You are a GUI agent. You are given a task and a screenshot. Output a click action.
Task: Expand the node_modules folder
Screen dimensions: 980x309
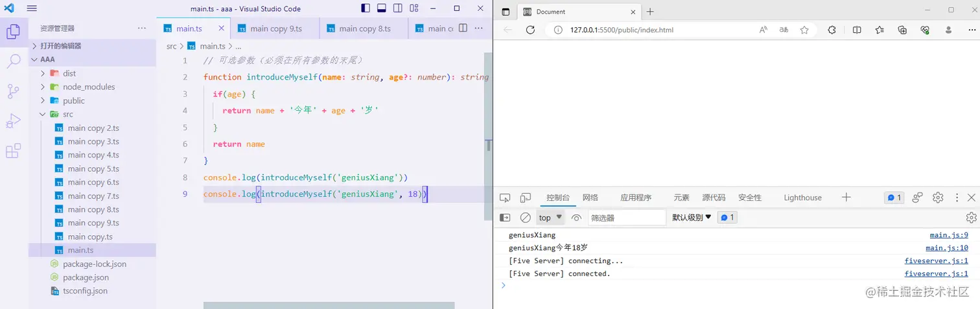(x=92, y=87)
